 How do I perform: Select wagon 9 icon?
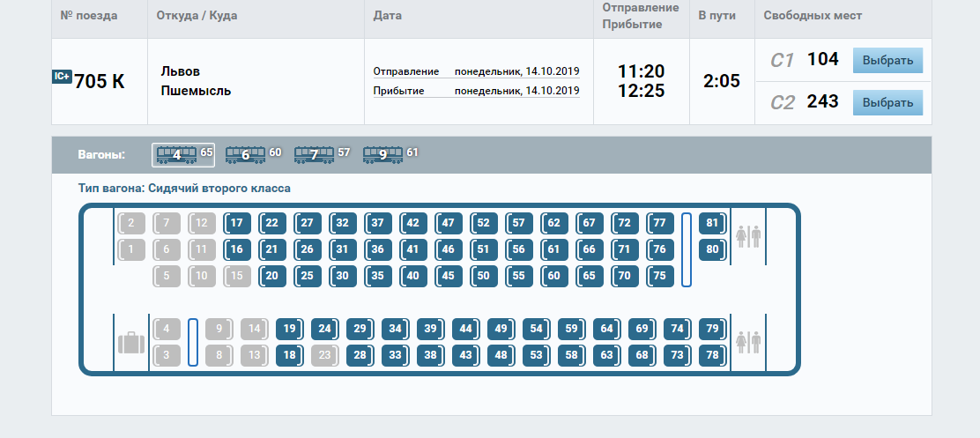383,154
